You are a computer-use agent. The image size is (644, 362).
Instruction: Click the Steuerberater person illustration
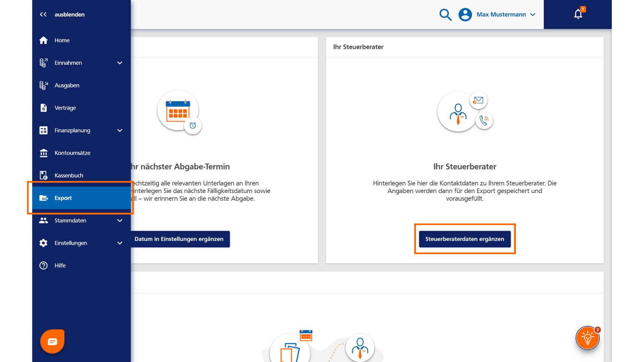click(x=458, y=112)
